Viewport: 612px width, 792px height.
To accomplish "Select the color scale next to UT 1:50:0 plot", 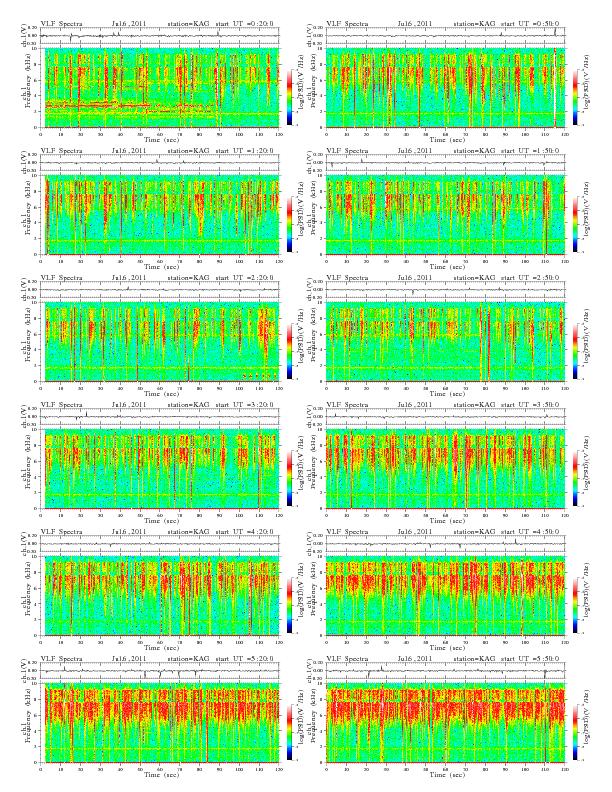I will pos(576,224).
